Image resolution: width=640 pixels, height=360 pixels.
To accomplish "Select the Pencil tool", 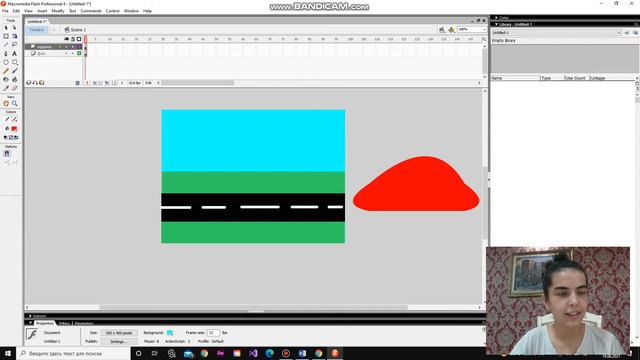I will [6, 71].
